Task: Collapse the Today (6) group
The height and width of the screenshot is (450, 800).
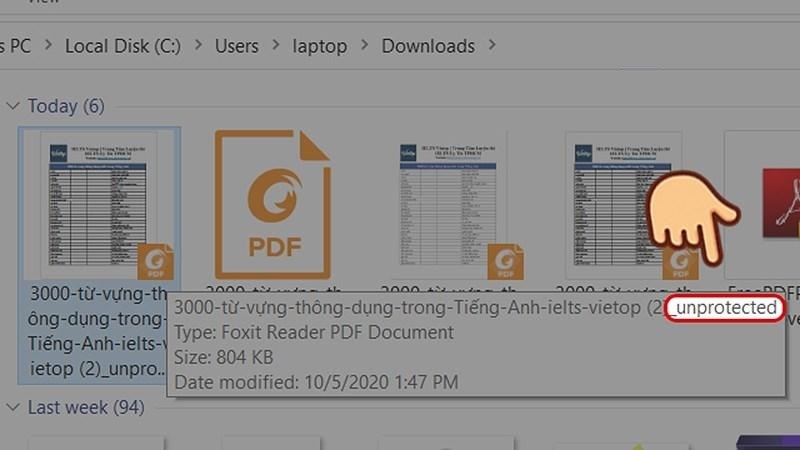Action: click(13, 106)
